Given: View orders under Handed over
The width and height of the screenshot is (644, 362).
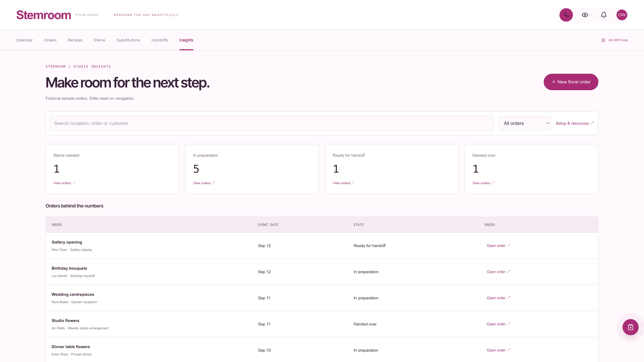Looking at the screenshot, I should [x=483, y=183].
